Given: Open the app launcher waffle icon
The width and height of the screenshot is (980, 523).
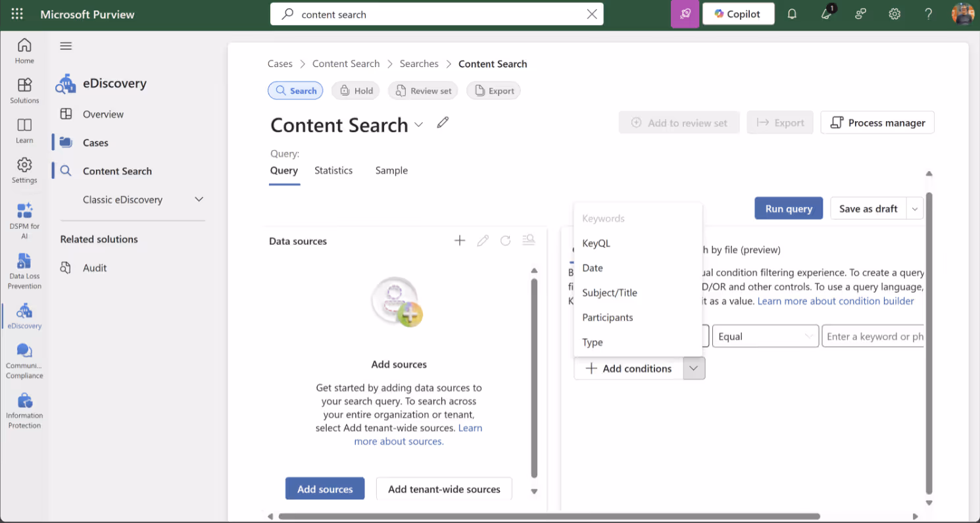Looking at the screenshot, I should [x=17, y=14].
